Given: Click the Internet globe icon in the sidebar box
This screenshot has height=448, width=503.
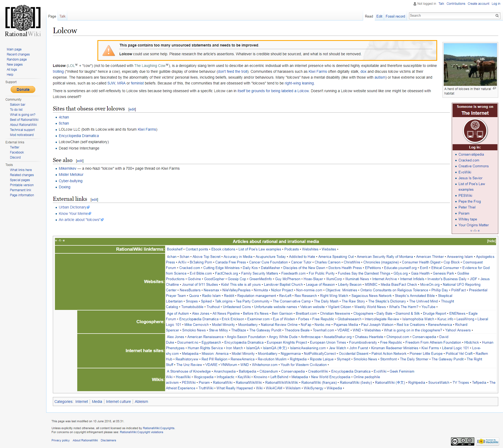Looking at the screenshot, I should tap(475, 131).
